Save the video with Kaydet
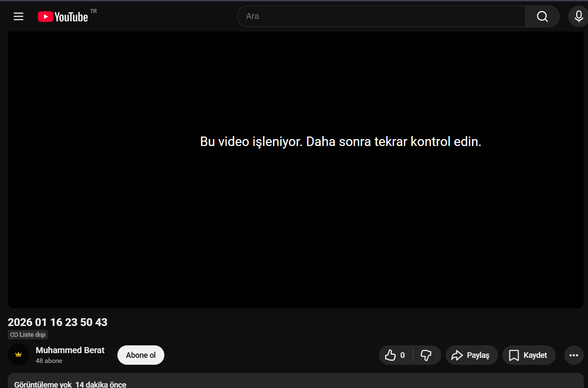588x388 pixels. (529, 355)
